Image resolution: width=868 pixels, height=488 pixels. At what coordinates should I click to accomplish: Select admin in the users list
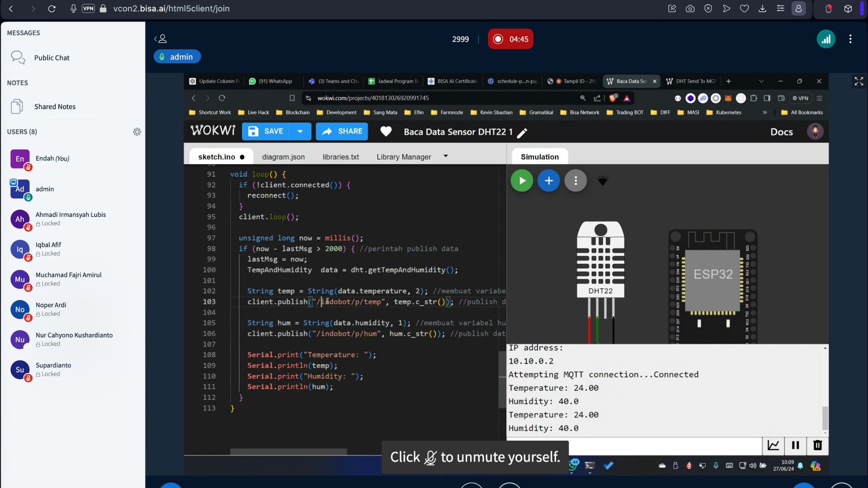(x=44, y=189)
